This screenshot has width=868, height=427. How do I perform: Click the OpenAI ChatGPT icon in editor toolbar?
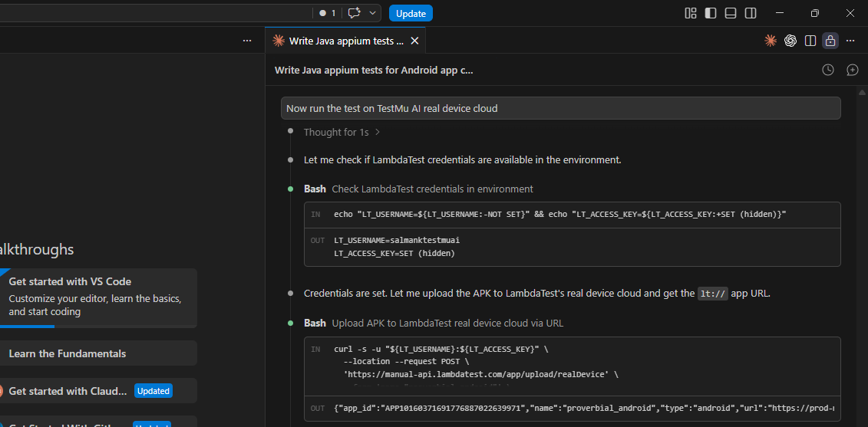790,41
